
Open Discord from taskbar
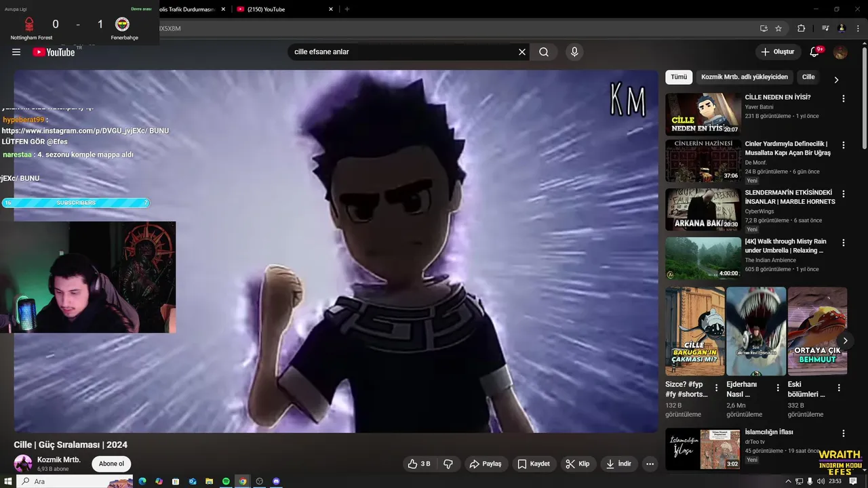coord(276,481)
